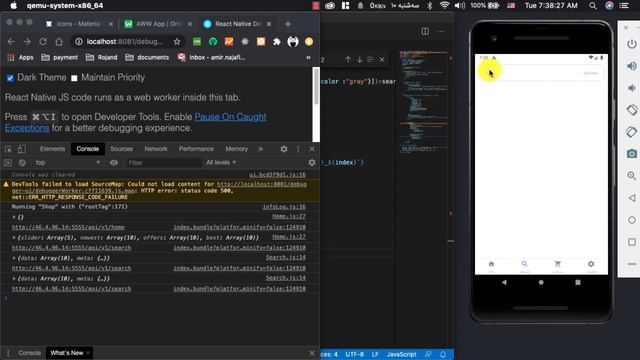
Task: Tap the Search tab in the emulator app
Action: [x=524, y=266]
